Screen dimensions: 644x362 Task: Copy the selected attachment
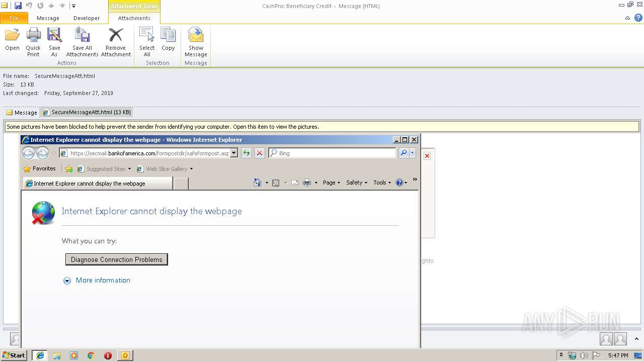(168, 40)
